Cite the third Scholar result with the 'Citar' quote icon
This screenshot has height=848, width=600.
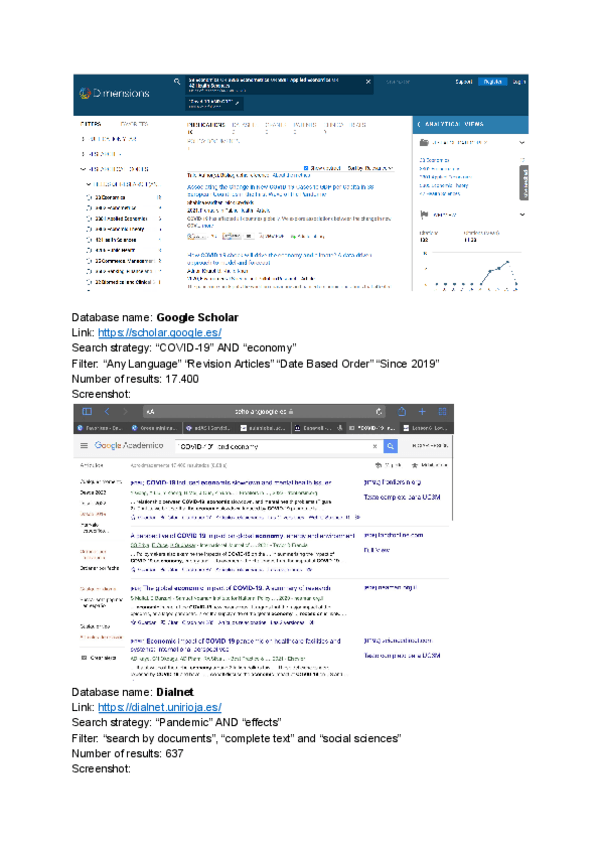click(168, 623)
